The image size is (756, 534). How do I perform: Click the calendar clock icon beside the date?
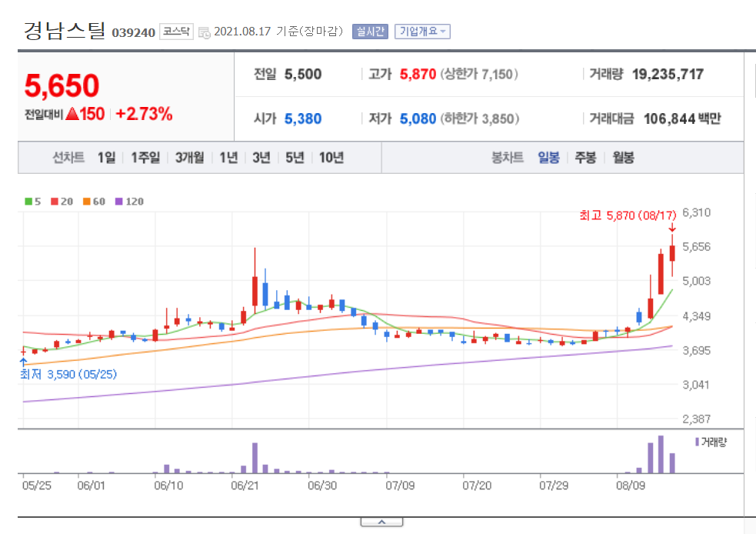click(x=205, y=33)
